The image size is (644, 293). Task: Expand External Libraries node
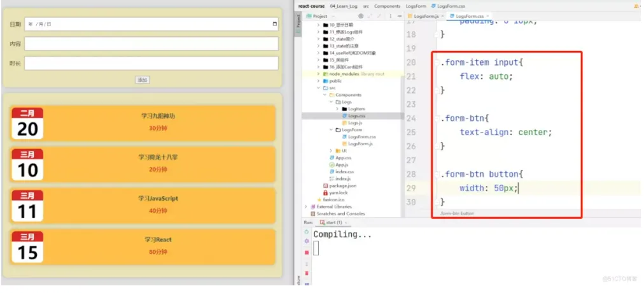pos(306,207)
